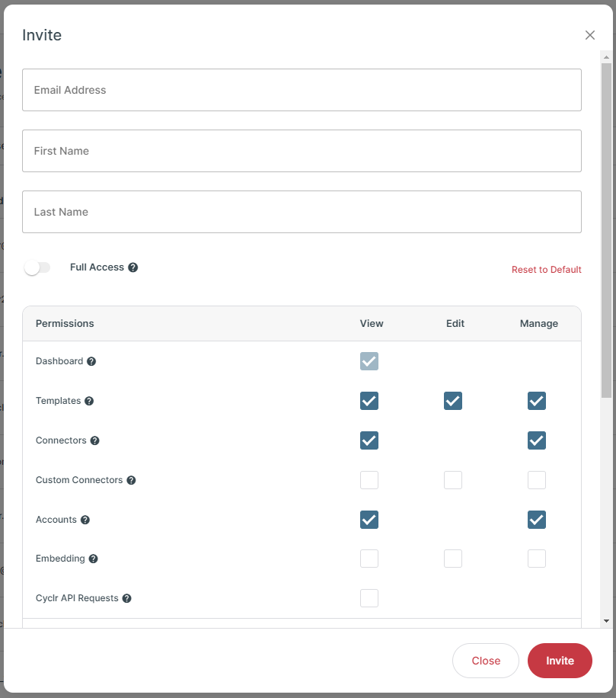Viewport: 616px width, 698px height.
Task: Click the Templates row label
Action: (59, 401)
